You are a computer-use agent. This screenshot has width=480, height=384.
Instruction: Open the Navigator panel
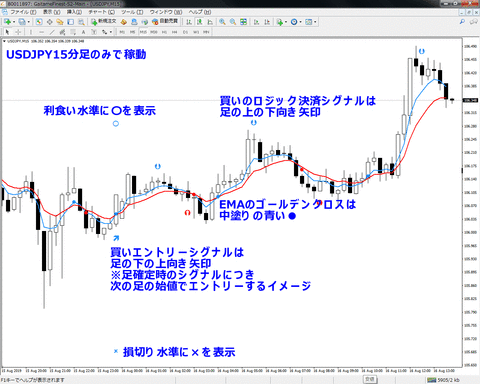pos(60,22)
